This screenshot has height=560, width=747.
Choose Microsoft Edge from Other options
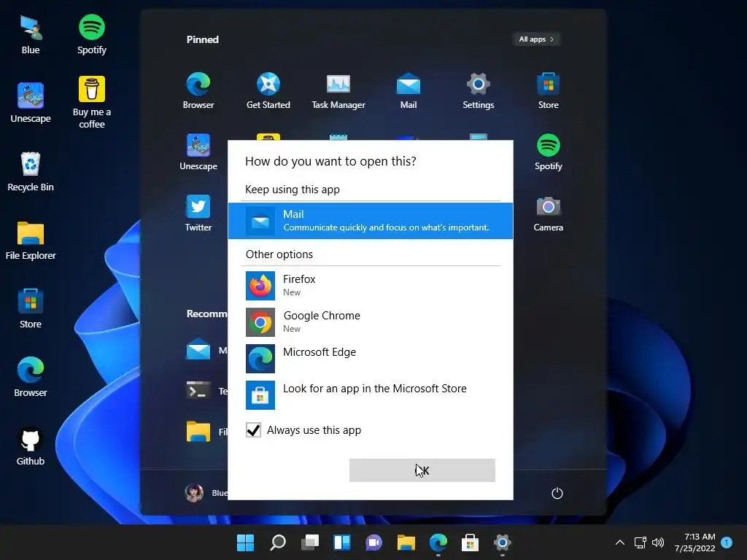pyautogui.click(x=370, y=358)
